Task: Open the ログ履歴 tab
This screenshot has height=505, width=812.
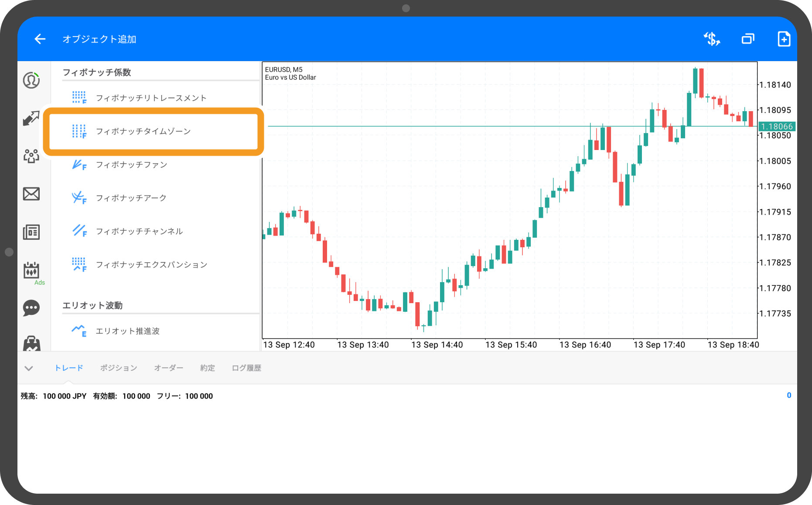Action: [x=246, y=368]
